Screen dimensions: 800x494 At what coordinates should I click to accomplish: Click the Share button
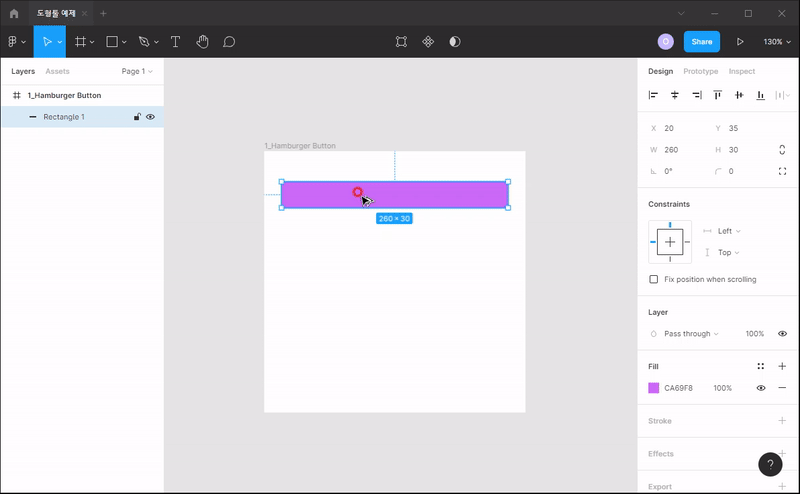[x=702, y=42]
